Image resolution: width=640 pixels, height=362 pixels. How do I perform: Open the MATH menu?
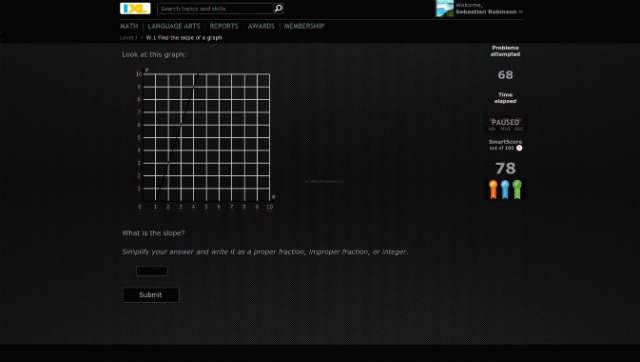pyautogui.click(x=129, y=26)
